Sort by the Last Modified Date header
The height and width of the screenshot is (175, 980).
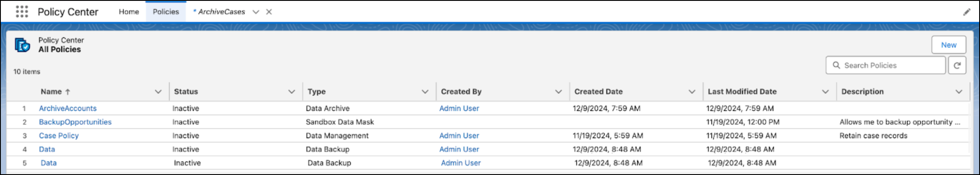point(742,92)
